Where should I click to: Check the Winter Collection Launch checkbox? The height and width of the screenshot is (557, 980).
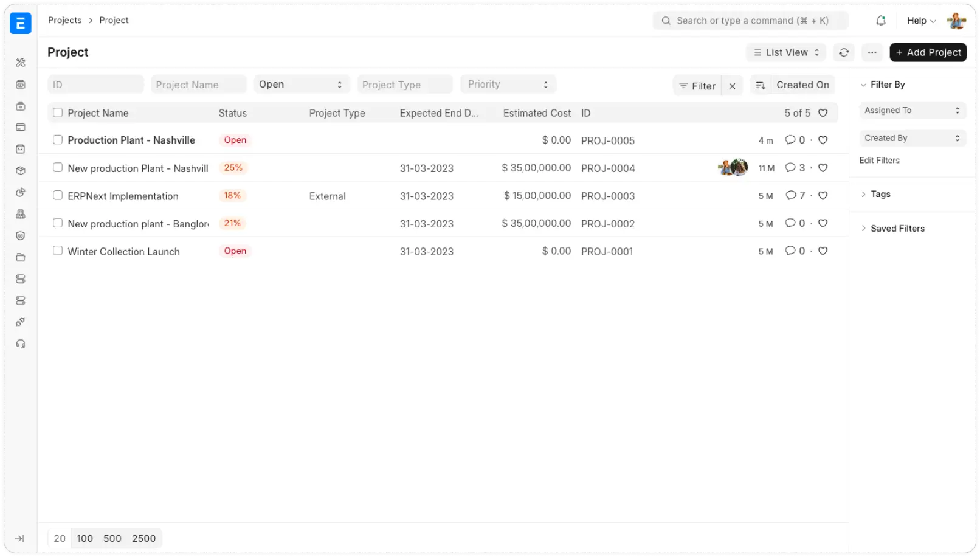coord(58,250)
